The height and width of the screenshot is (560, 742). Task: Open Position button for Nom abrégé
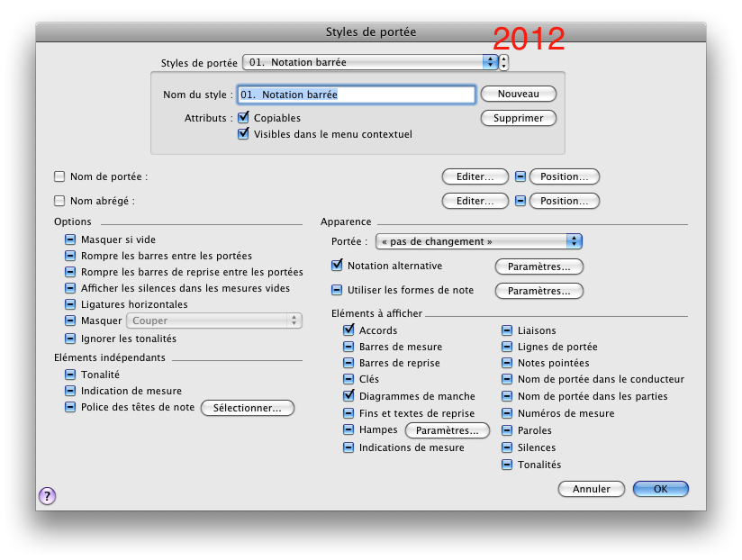pyautogui.click(x=564, y=201)
